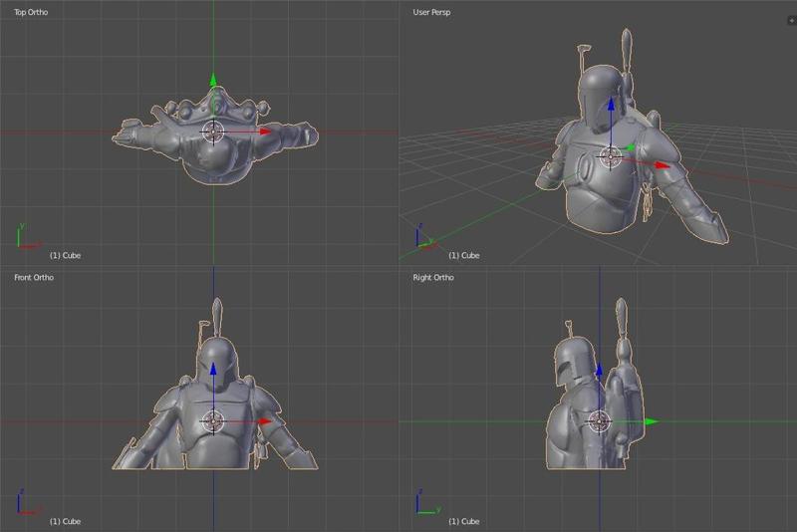Screen dimensions: 797x532
Task: Click the axis orientation indicator in Right Ortho view
Action: pos(427,502)
